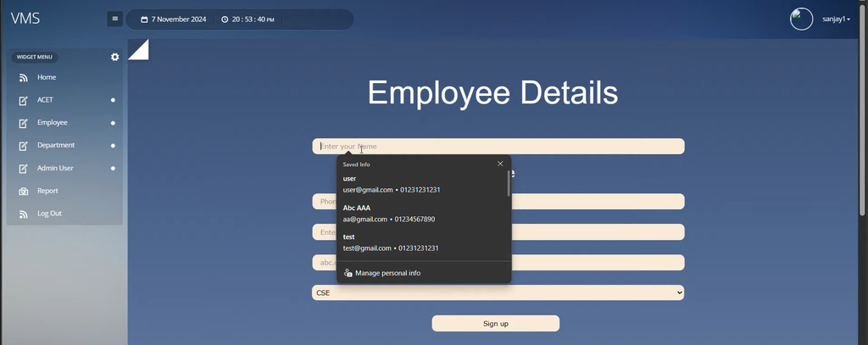Open the widget menu settings gear
The width and height of the screenshot is (868, 345).
(114, 57)
